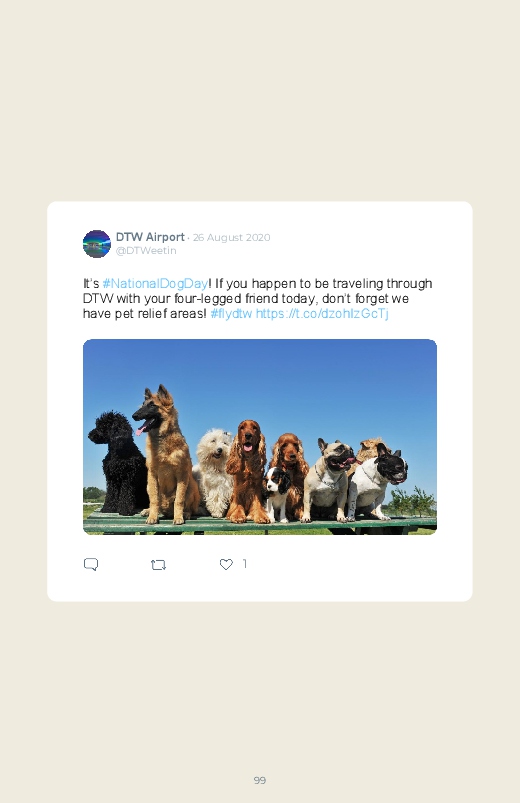Click the tweet text about pet relief areas
520x803 pixels.
[257, 299]
